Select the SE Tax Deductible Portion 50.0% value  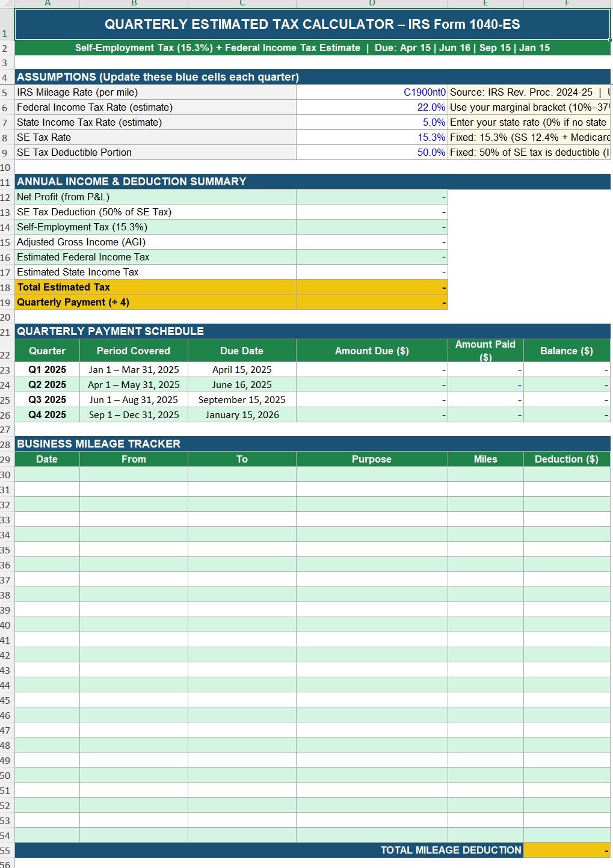click(372, 152)
